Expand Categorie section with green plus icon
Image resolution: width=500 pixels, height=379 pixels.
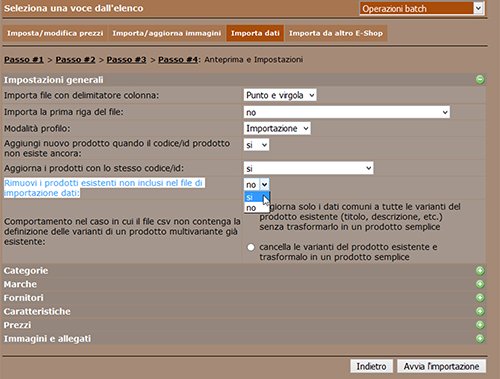pos(480,271)
